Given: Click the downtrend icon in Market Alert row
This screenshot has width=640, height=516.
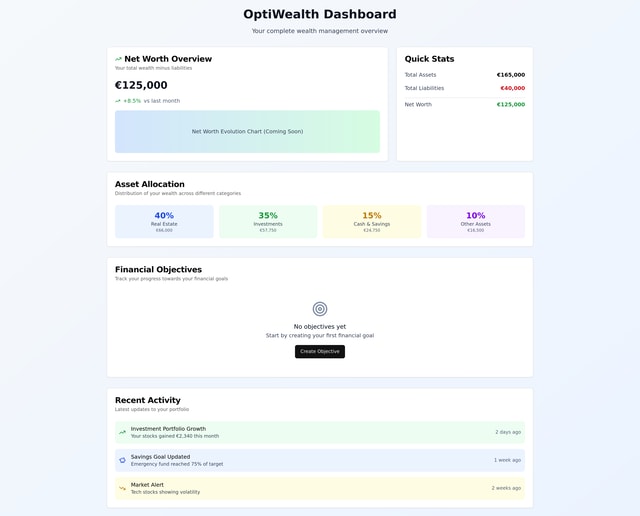Looking at the screenshot, I should (122, 488).
